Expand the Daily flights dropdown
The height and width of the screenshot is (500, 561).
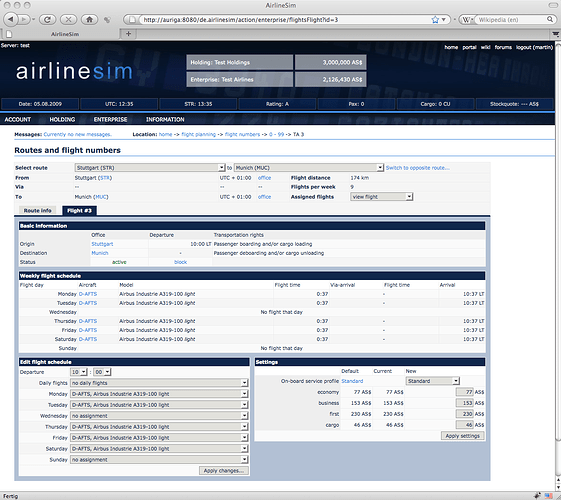pyautogui.click(x=159, y=383)
